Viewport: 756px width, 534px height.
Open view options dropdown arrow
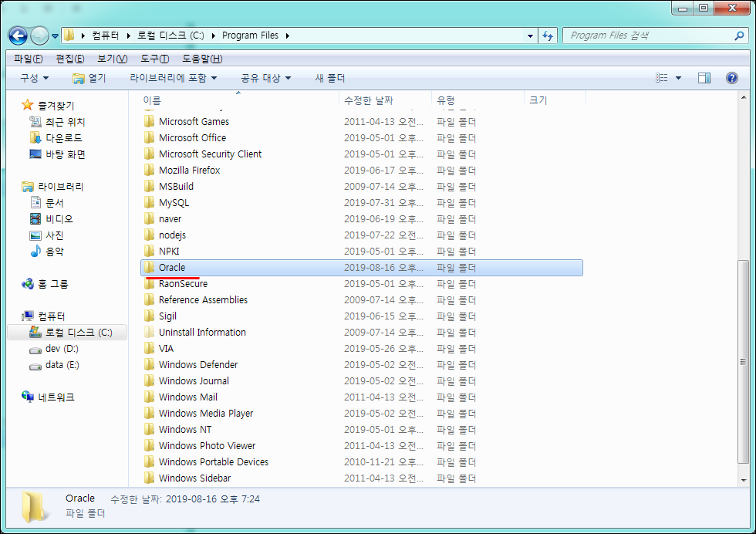click(x=678, y=78)
